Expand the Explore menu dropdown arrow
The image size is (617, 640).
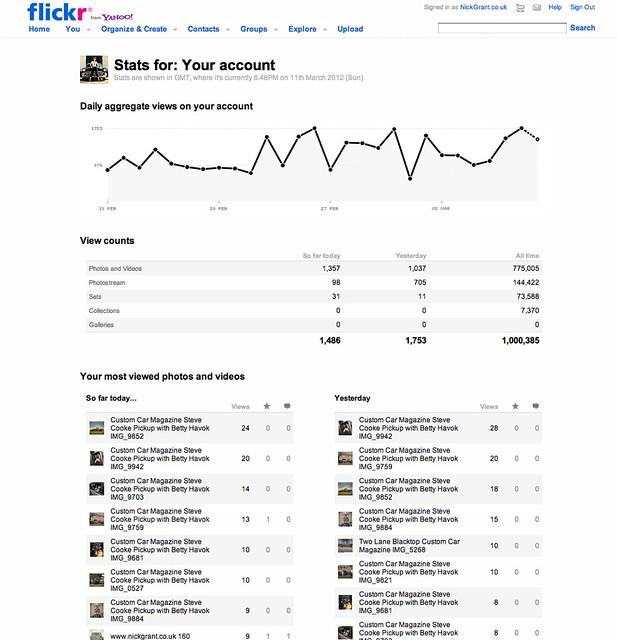click(x=324, y=30)
